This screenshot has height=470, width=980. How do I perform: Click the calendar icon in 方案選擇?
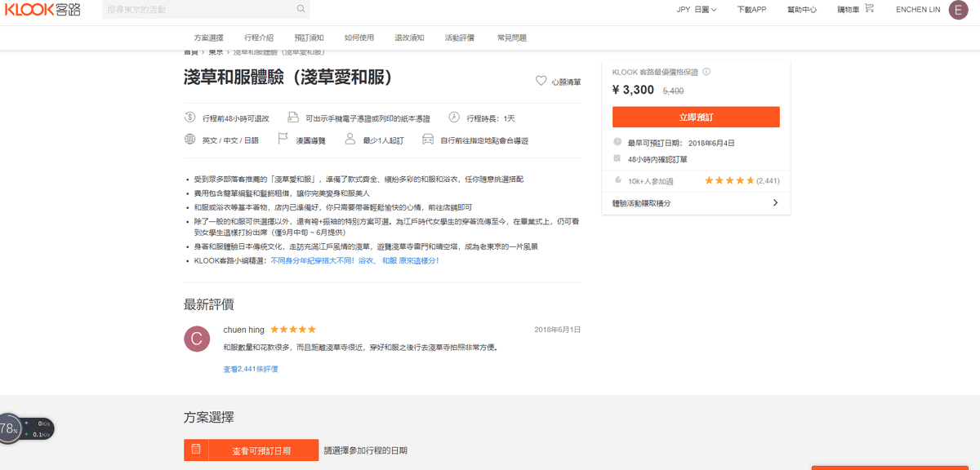[x=196, y=450]
